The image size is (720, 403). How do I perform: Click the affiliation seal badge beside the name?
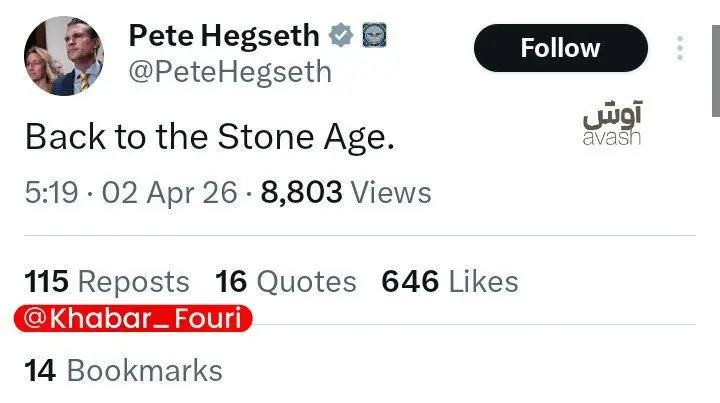coord(374,36)
